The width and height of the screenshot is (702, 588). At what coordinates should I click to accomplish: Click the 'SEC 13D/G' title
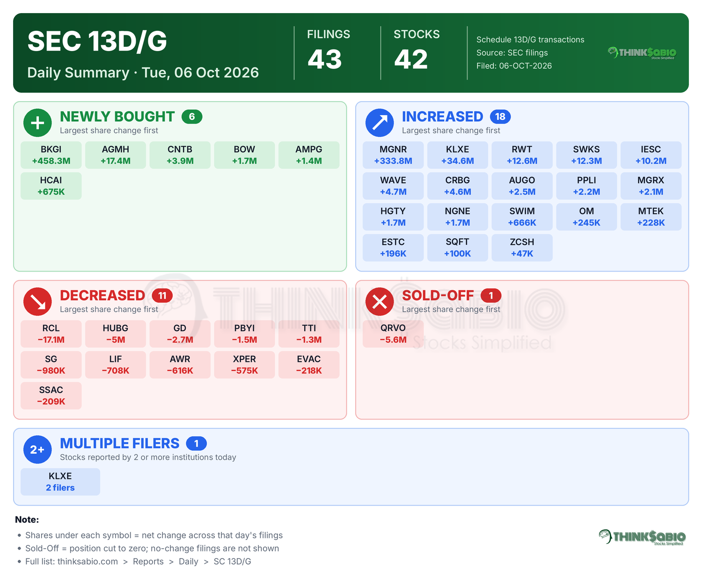[x=97, y=41]
